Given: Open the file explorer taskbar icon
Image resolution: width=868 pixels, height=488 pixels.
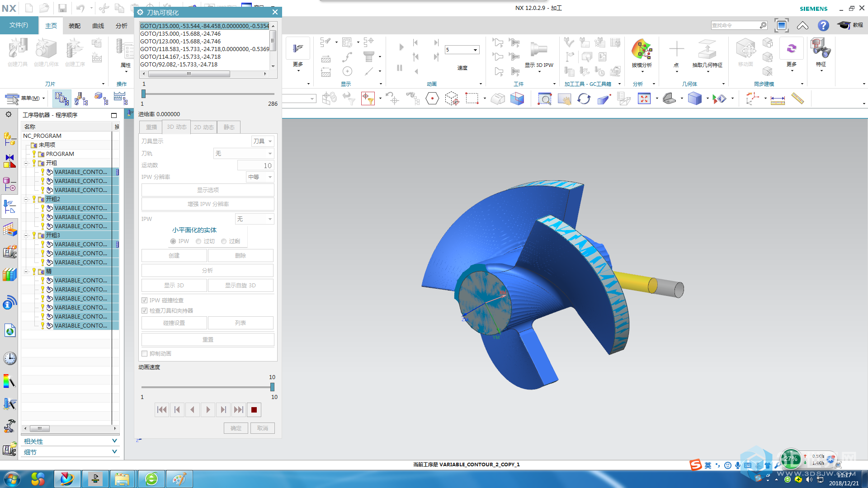Looking at the screenshot, I should coord(122,479).
